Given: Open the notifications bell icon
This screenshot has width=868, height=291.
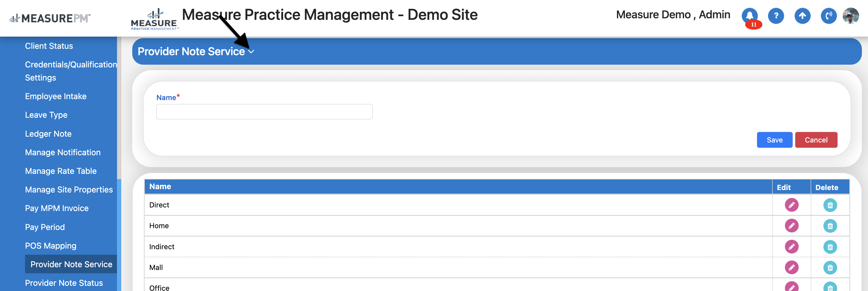Looking at the screenshot, I should click(749, 16).
